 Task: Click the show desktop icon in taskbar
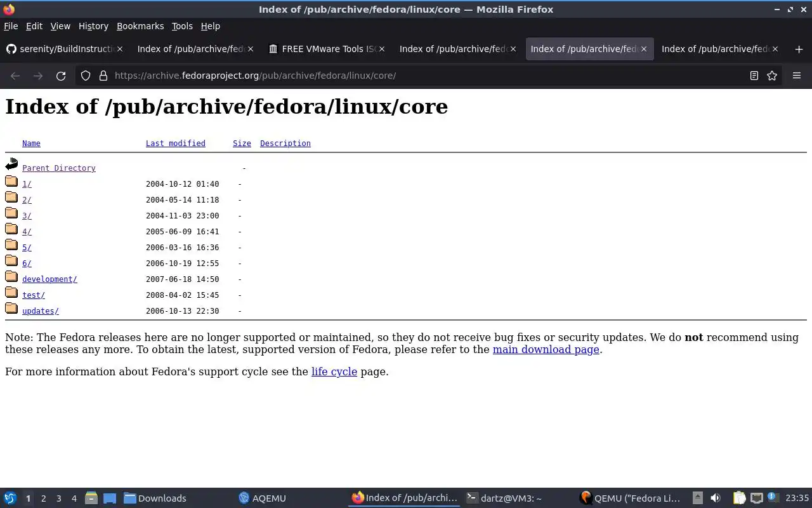(109, 498)
